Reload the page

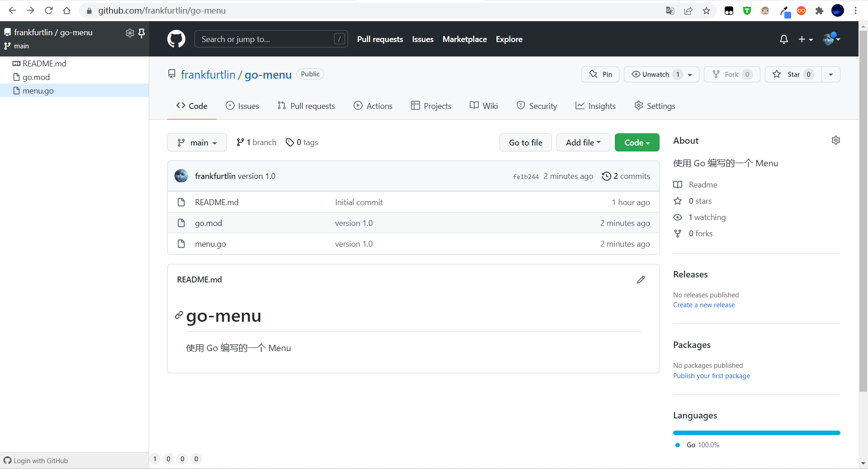point(49,10)
